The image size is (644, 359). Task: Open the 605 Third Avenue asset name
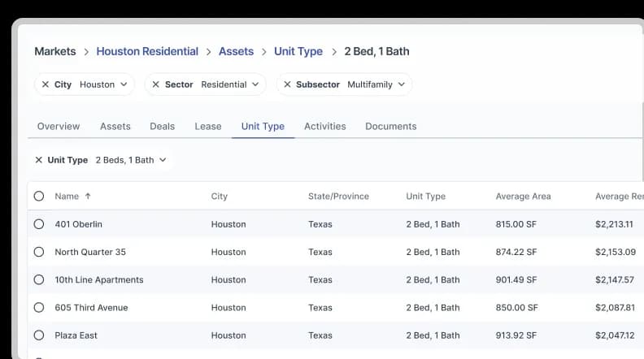click(x=91, y=308)
